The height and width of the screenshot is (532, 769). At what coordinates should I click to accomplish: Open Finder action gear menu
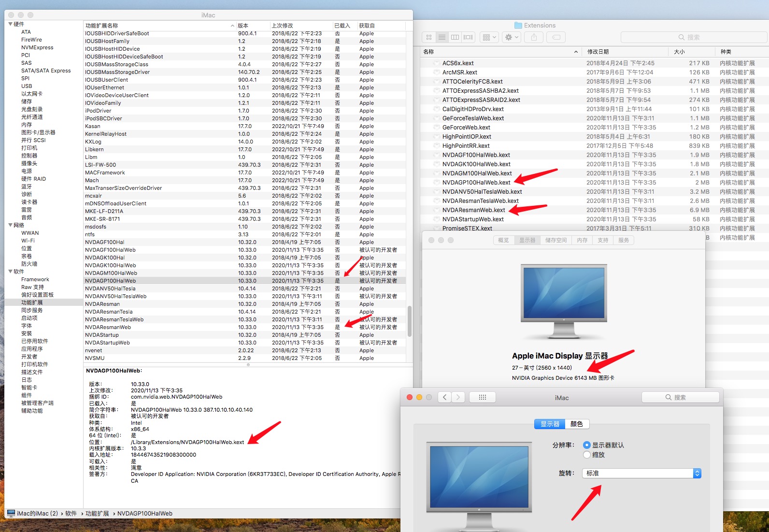[x=511, y=37]
